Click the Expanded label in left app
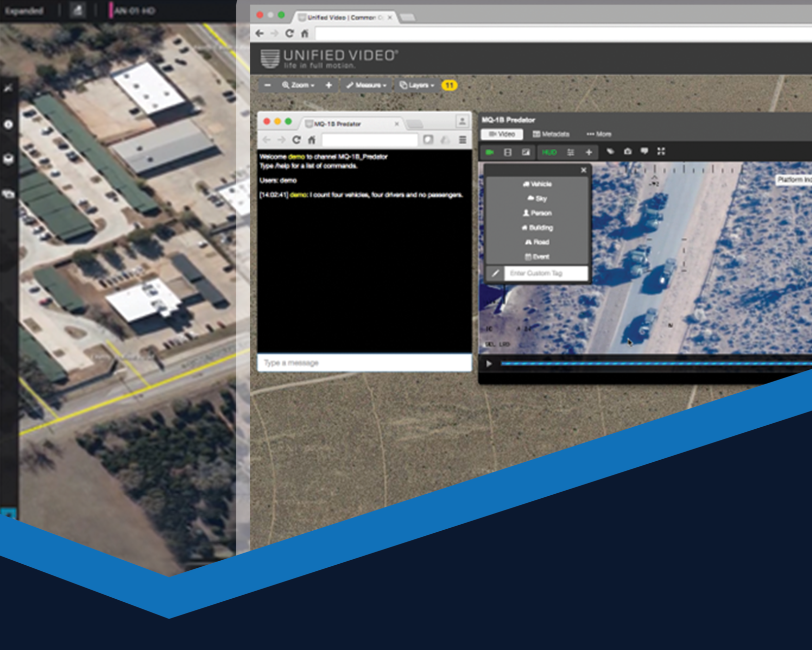This screenshot has height=650, width=812. point(24,11)
